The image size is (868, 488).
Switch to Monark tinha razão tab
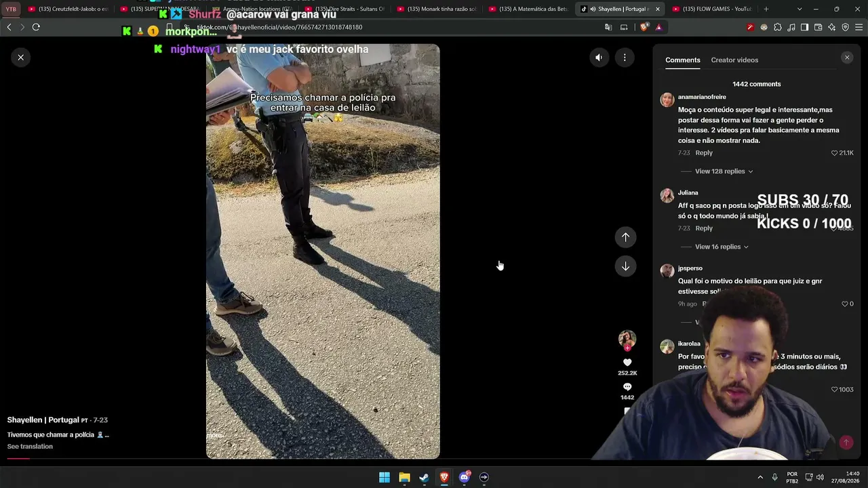[437, 9]
